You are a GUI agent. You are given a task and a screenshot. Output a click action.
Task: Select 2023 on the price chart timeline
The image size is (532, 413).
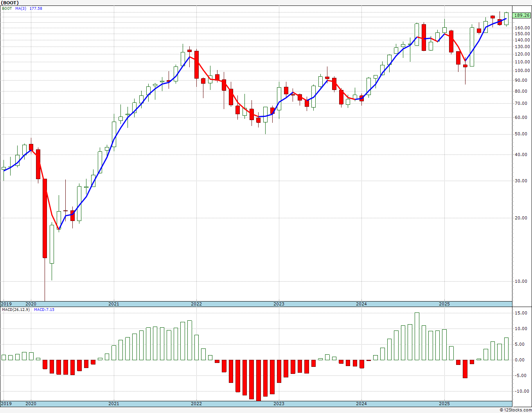point(279,304)
